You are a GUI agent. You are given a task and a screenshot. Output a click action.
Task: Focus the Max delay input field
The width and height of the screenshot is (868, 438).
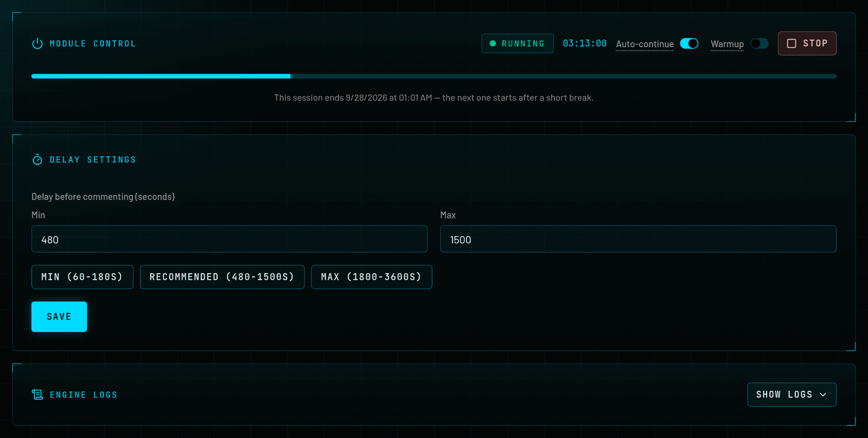[x=638, y=239]
